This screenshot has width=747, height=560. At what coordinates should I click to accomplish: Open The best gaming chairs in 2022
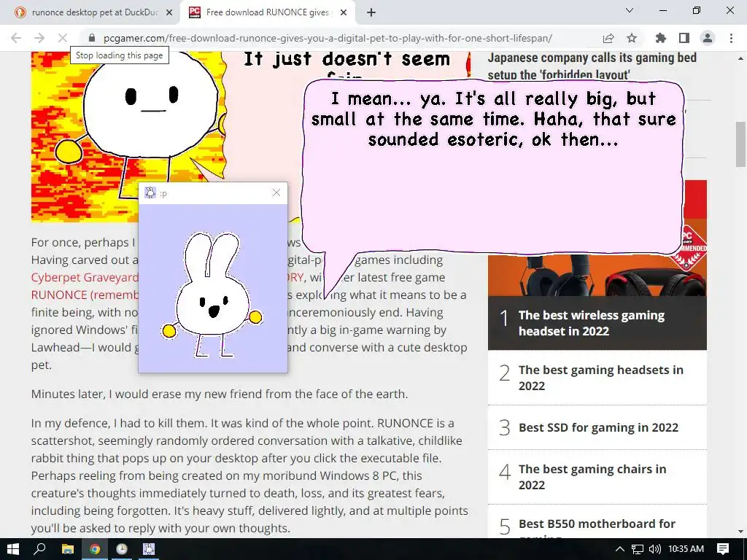[592, 477]
